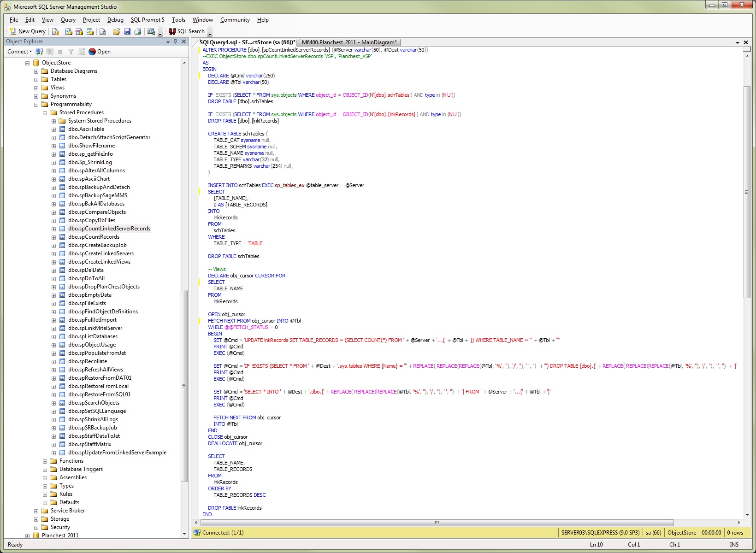The width and height of the screenshot is (756, 553).
Task: Click the Disconnect icon in Object Explorer
Action: 50,52
